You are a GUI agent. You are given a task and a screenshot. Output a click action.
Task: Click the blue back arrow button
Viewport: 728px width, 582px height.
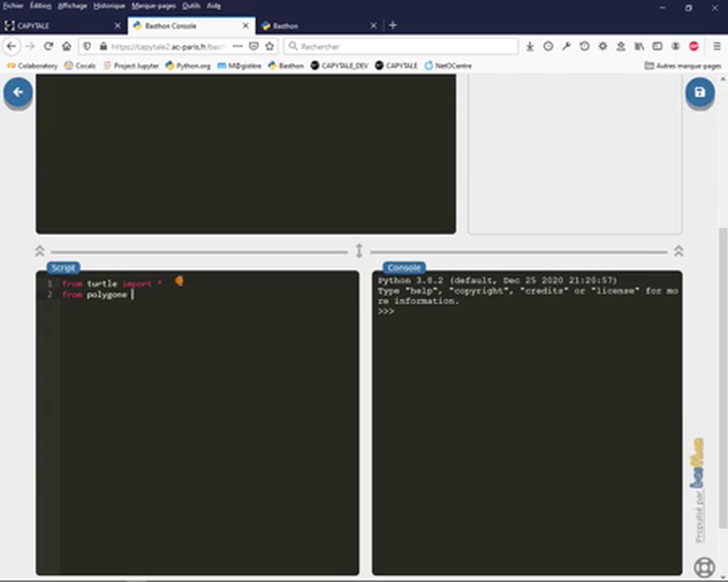[x=18, y=93]
